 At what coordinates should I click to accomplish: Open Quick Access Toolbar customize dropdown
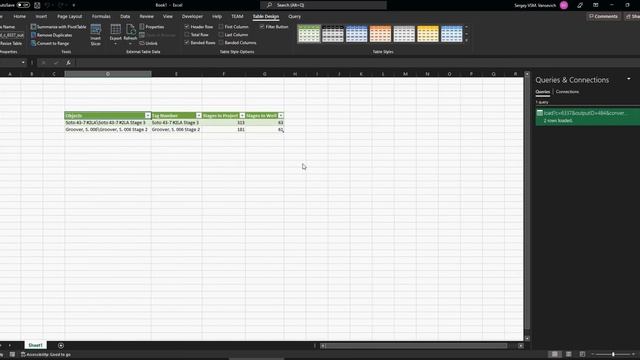[74, 5]
